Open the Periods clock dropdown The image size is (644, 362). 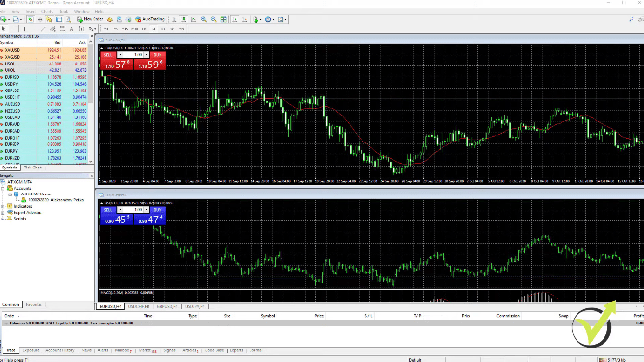[269, 19]
